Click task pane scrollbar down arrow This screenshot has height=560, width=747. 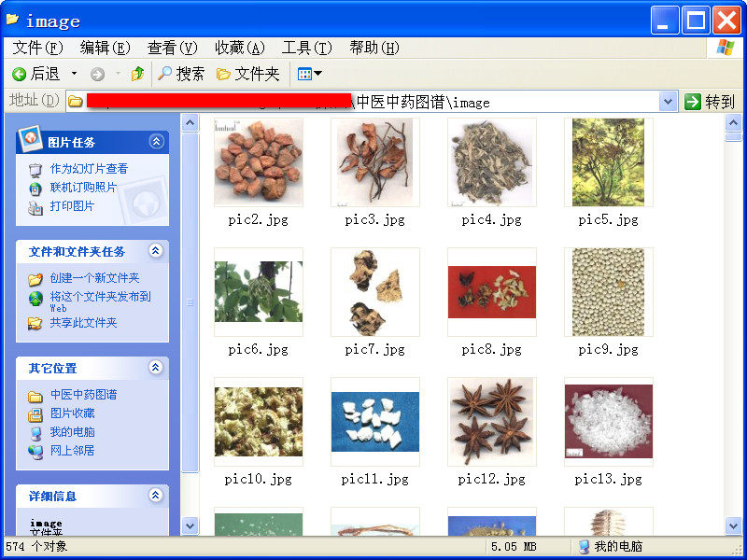click(x=190, y=525)
